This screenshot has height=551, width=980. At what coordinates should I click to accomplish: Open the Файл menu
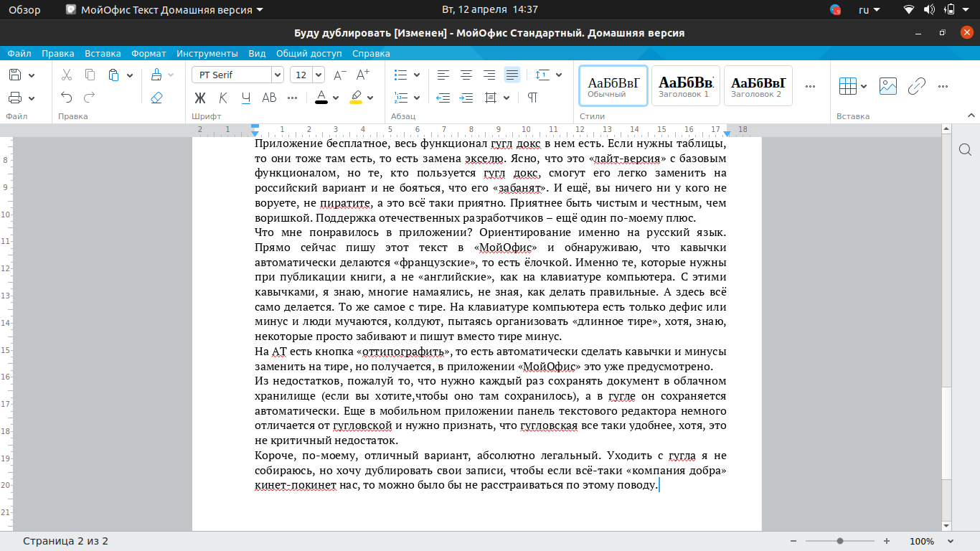[19, 53]
